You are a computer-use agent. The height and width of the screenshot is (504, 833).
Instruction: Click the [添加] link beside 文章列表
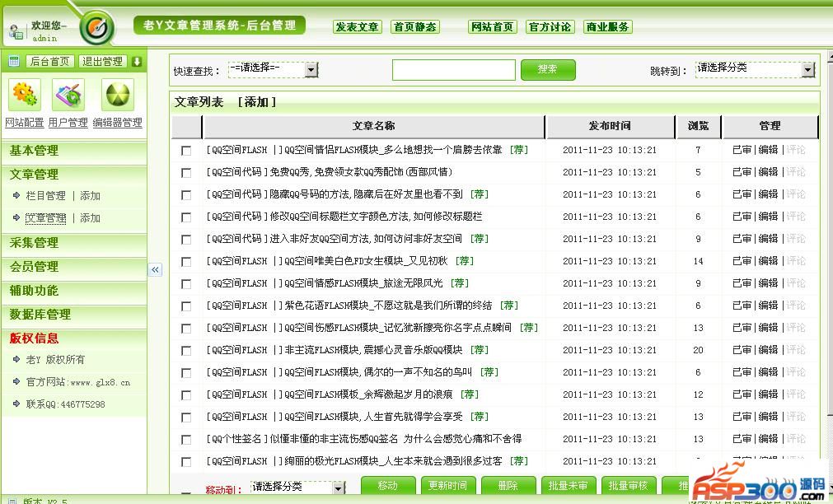[x=257, y=102]
